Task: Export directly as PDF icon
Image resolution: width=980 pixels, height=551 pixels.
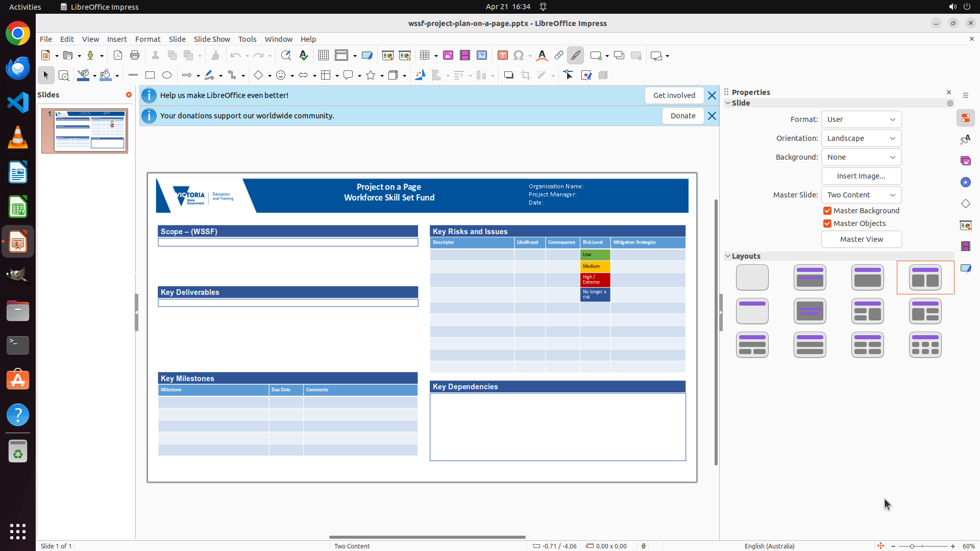Action: tap(118, 56)
